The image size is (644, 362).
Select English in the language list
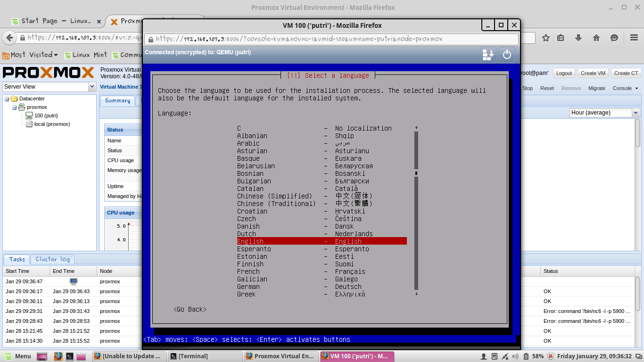pos(322,241)
